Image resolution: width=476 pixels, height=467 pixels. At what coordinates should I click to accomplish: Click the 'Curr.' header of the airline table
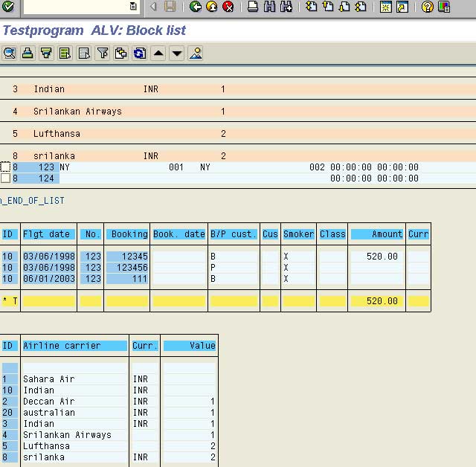[145, 346]
